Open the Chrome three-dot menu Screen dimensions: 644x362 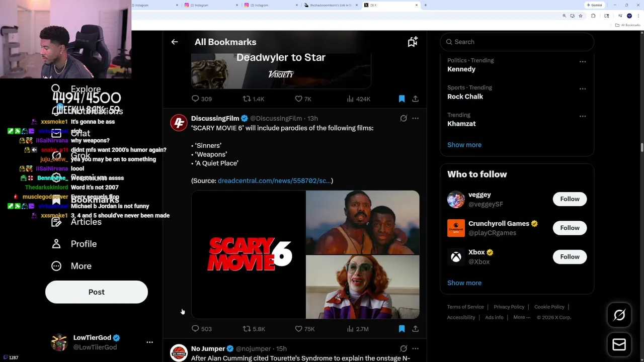639,16
